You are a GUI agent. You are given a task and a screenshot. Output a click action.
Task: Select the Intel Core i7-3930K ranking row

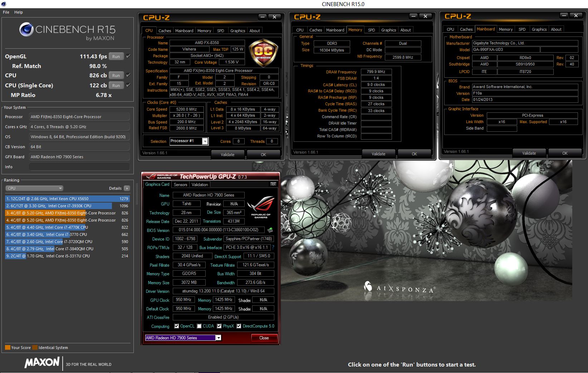[67, 206]
